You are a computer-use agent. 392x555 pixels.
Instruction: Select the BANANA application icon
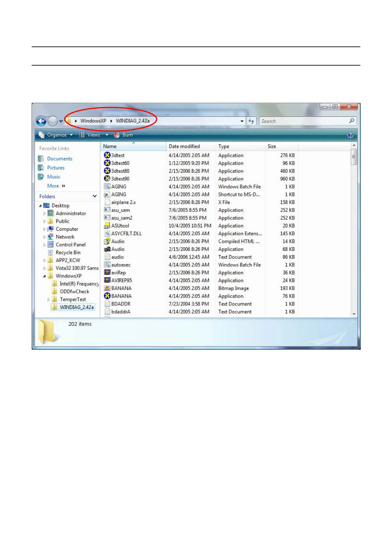[107, 296]
